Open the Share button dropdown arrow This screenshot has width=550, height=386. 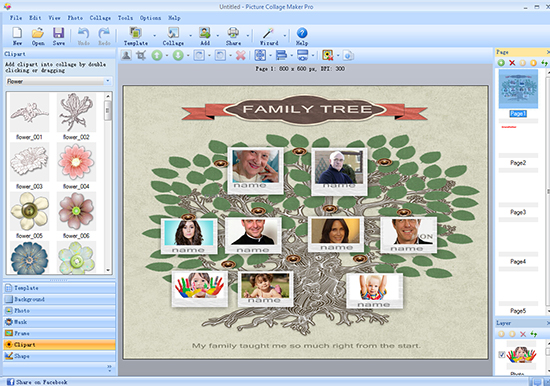coord(247,35)
